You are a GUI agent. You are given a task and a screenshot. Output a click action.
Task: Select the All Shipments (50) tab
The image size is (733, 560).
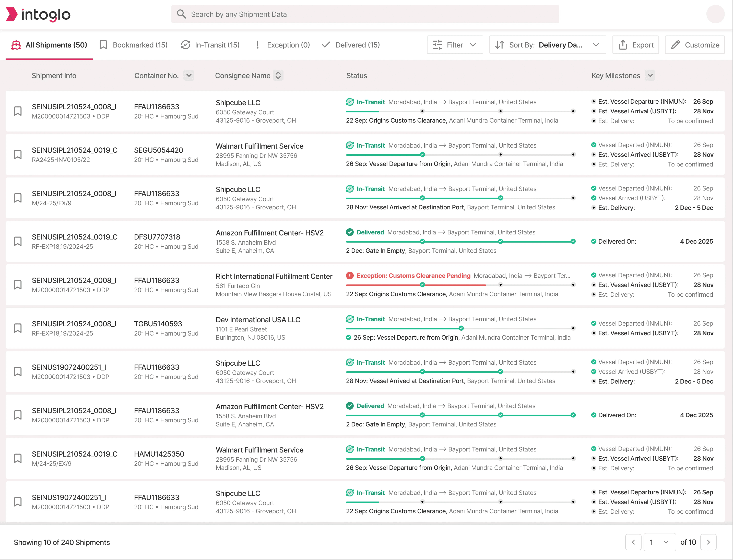(x=49, y=45)
